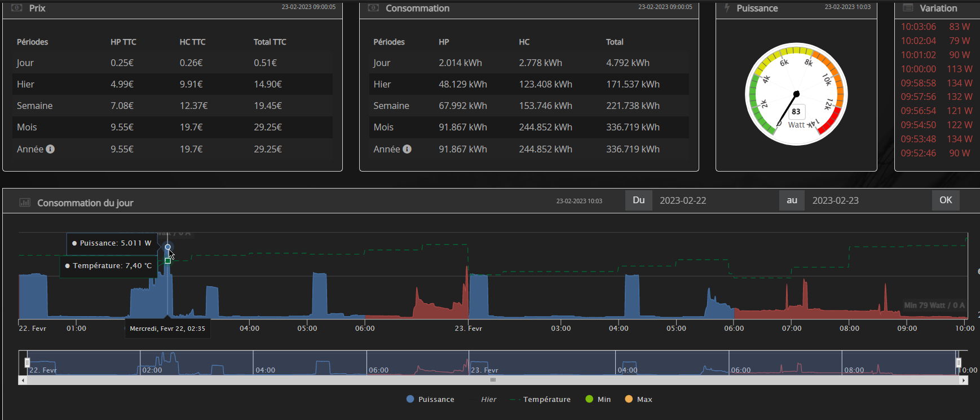Click the Semaine row label in the Consommation table
The image size is (980, 420).
391,106
